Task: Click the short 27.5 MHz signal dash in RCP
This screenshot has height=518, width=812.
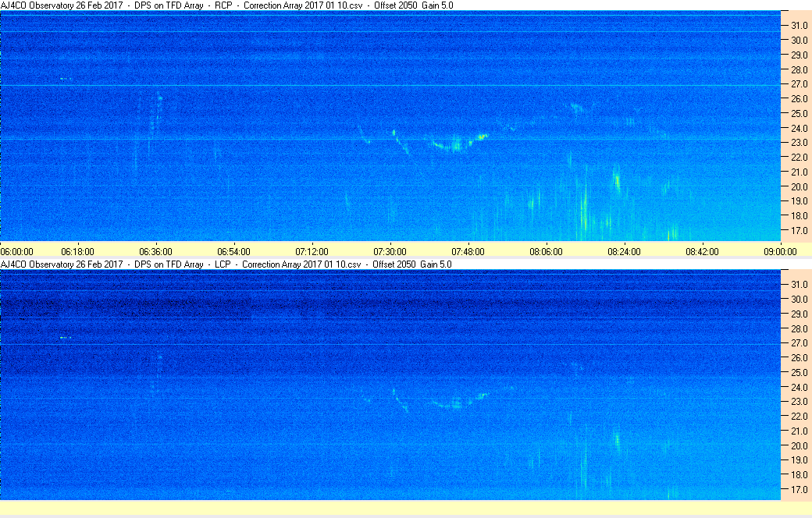Action: click(66, 79)
